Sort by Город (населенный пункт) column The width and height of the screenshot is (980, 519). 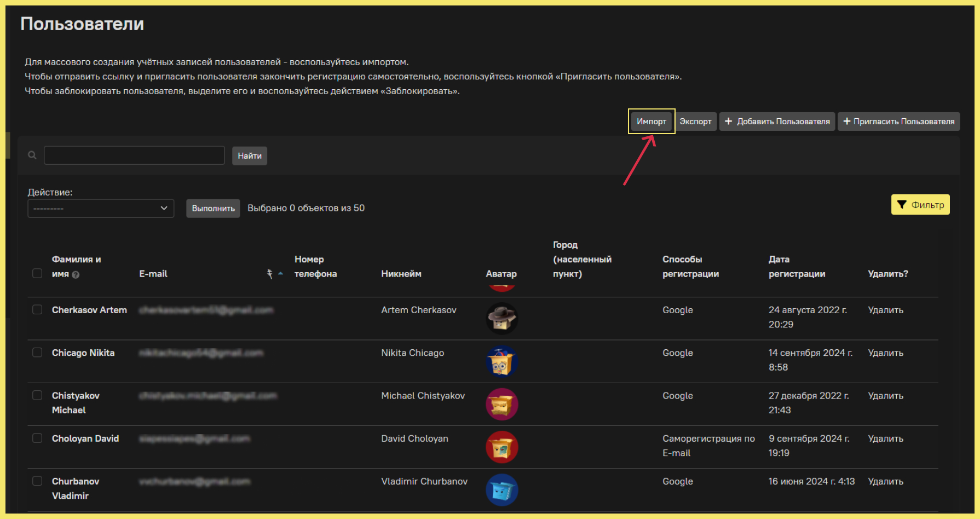[582, 259]
